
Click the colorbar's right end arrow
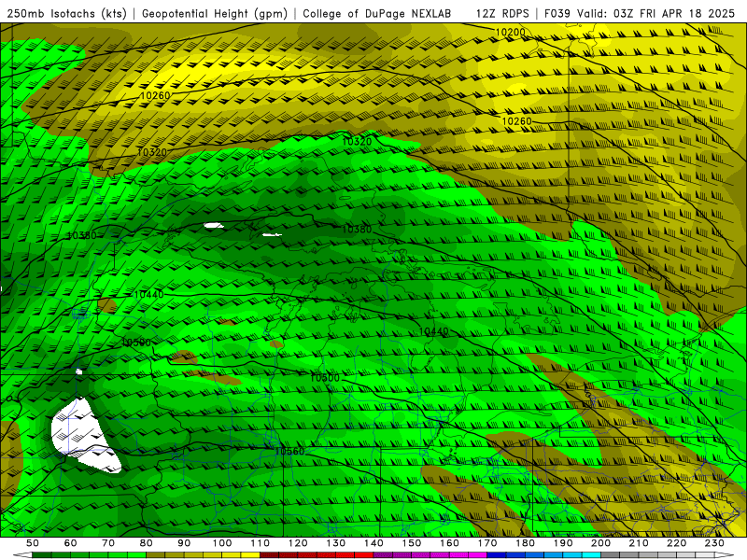[x=725, y=555]
